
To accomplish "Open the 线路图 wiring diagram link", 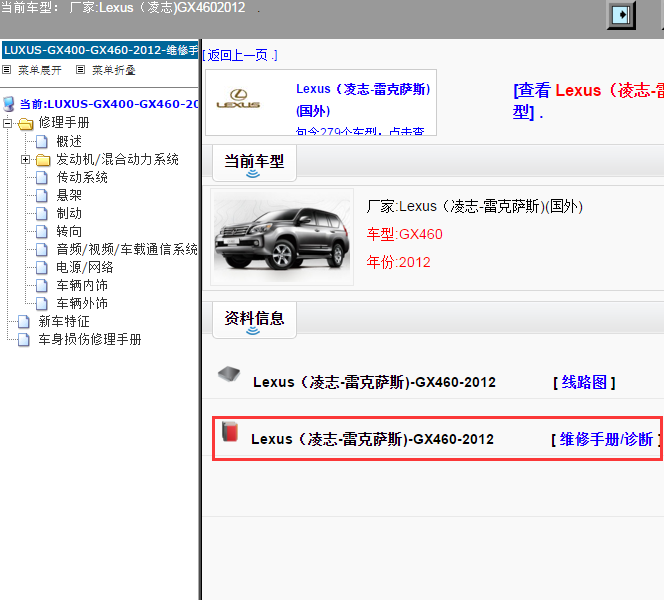I will tap(584, 382).
